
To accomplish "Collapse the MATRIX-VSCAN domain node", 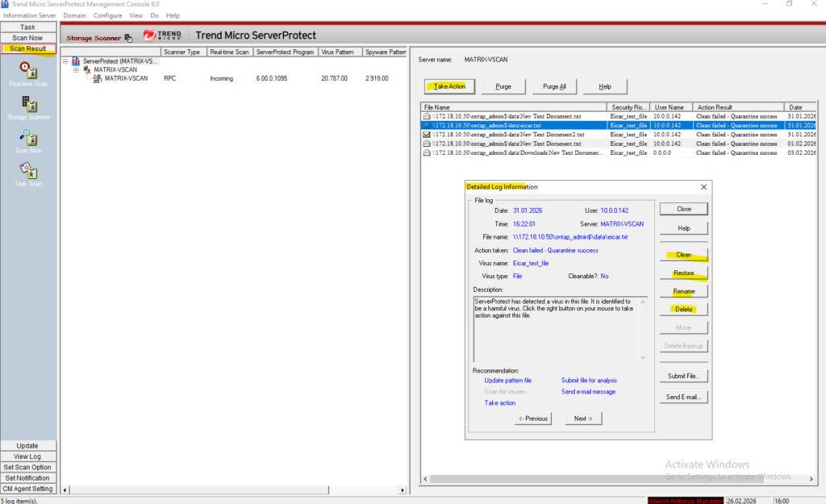I will 77,70.
